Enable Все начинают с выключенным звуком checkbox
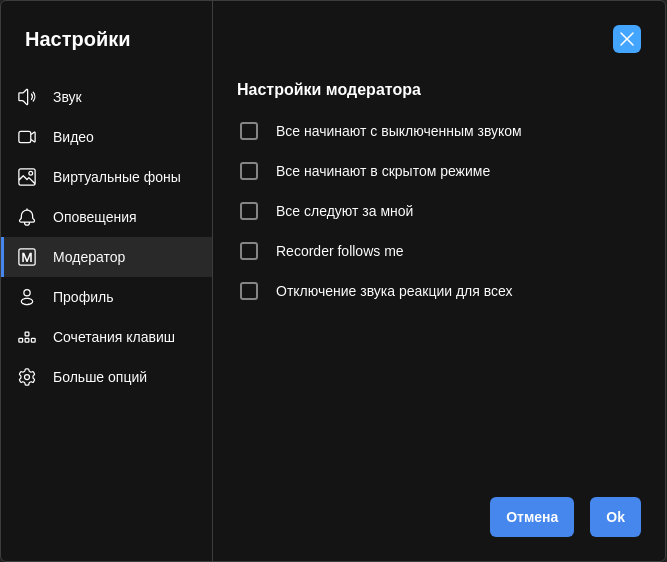This screenshot has width=667, height=562. [x=249, y=131]
